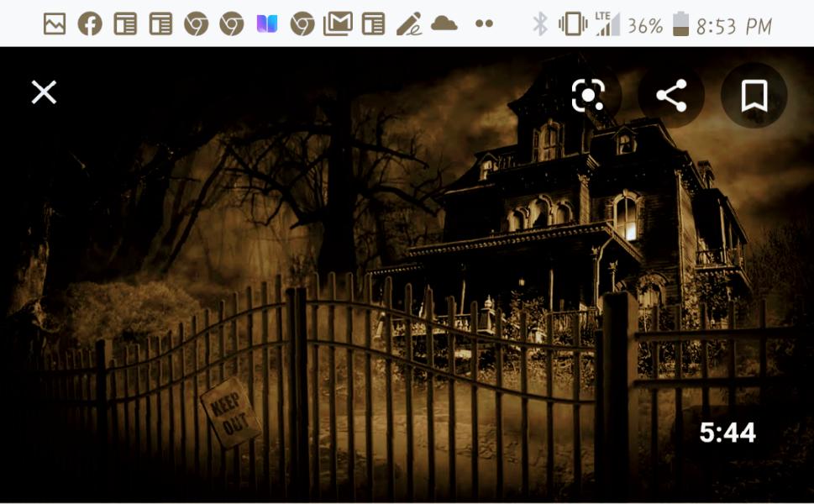Screen dimensions: 814x504
Task: Close the image viewer with the X
Action: pyautogui.click(x=44, y=92)
